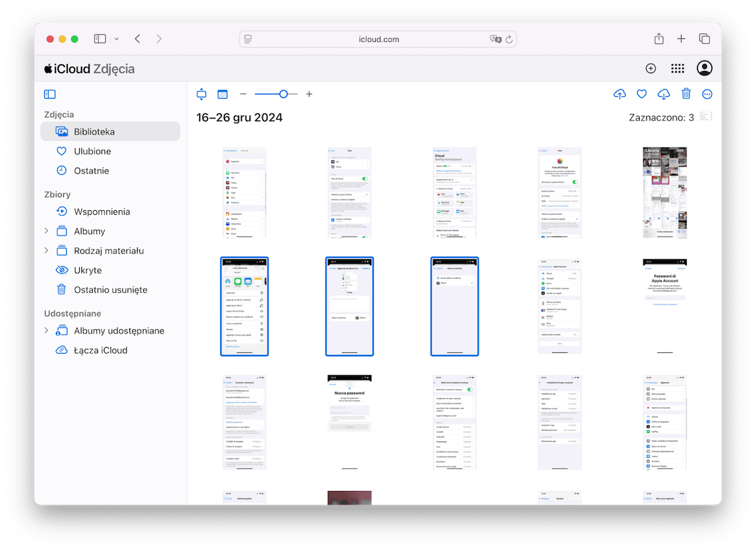Viewport: 756px width, 550px height.
Task: Deselect the first selected share sheet screenshot
Action: 244,306
